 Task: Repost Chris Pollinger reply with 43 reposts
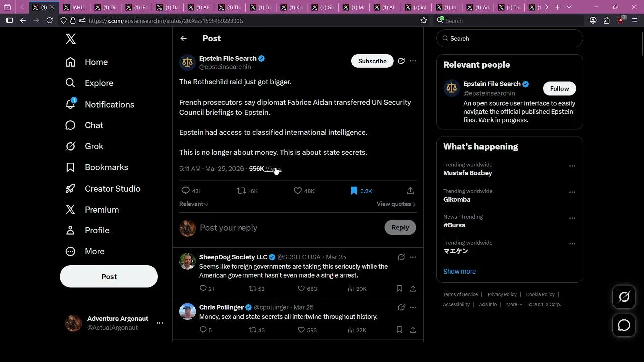click(x=256, y=330)
